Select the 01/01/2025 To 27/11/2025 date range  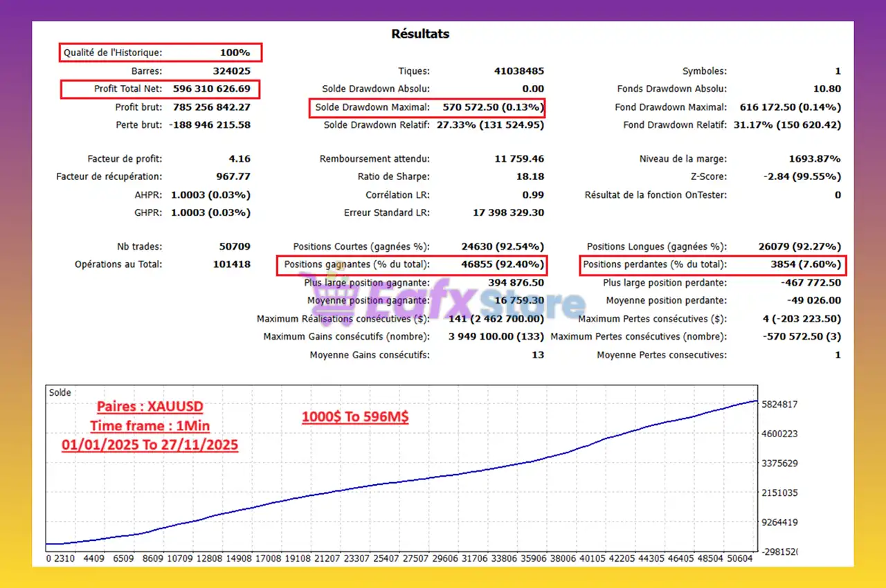[x=150, y=445]
